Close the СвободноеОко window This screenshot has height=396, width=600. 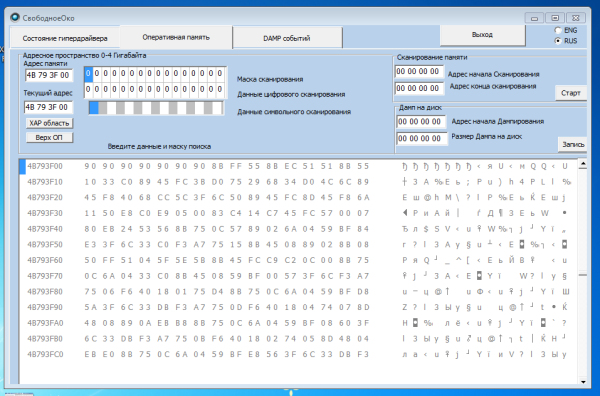(576, 18)
